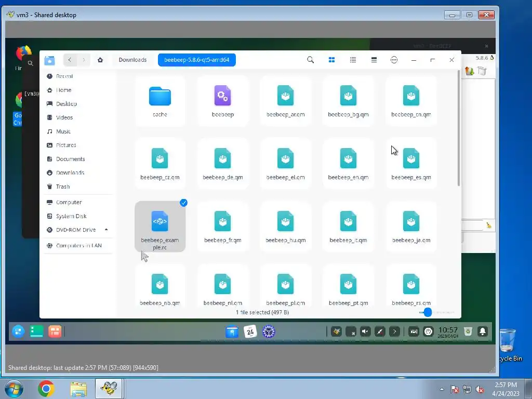Select the beebeep executable file
Image resolution: width=532 pixels, height=399 pixels.
222,101
